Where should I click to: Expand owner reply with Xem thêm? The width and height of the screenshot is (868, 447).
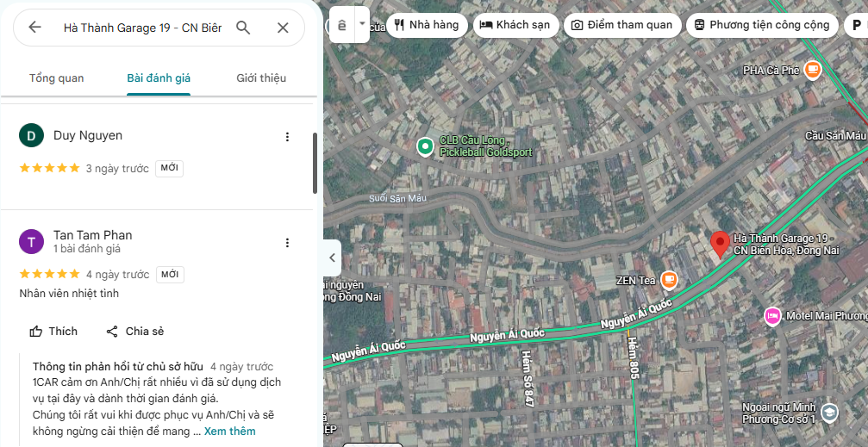point(230,431)
